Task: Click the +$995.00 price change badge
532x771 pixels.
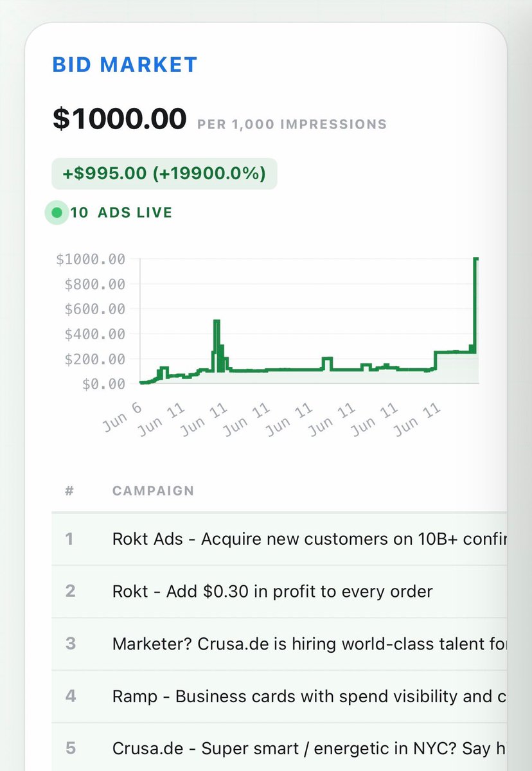Action: (164, 173)
